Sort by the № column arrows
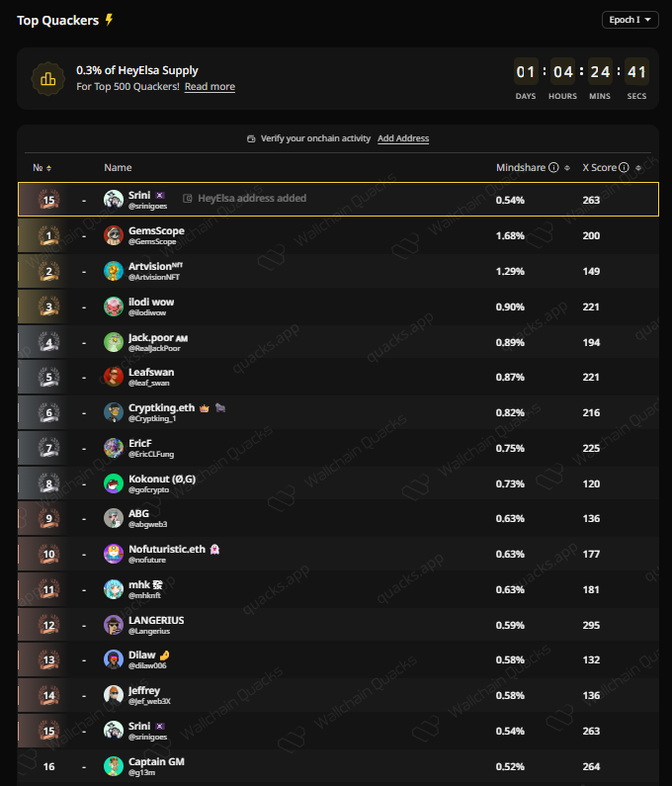The height and width of the screenshot is (786, 672). (49, 168)
